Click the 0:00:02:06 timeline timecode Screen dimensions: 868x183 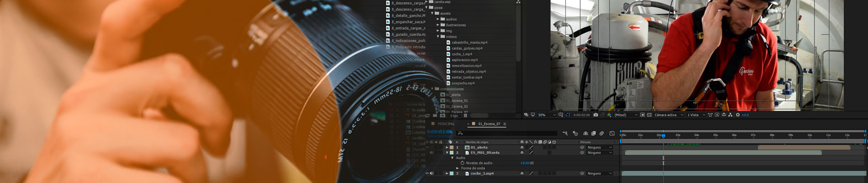pyautogui.click(x=439, y=132)
